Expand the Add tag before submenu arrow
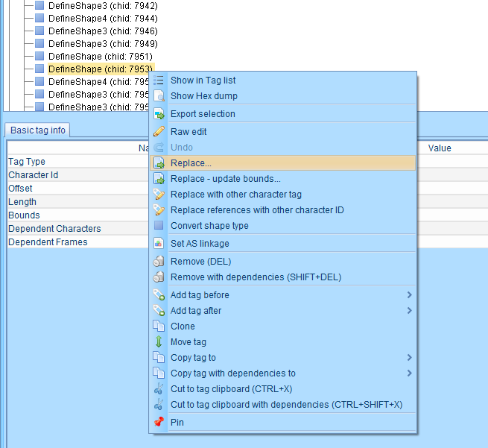Image resolution: width=488 pixels, height=448 pixels. (410, 295)
